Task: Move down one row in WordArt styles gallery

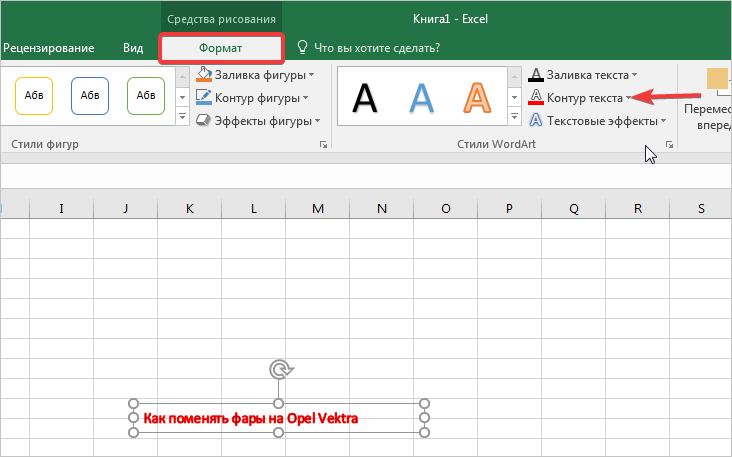Action: [x=514, y=97]
